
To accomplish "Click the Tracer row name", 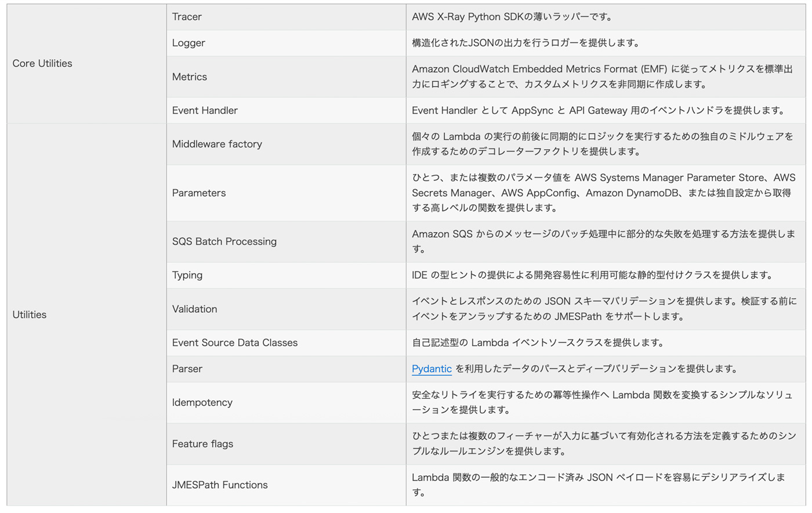I will click(x=187, y=17).
